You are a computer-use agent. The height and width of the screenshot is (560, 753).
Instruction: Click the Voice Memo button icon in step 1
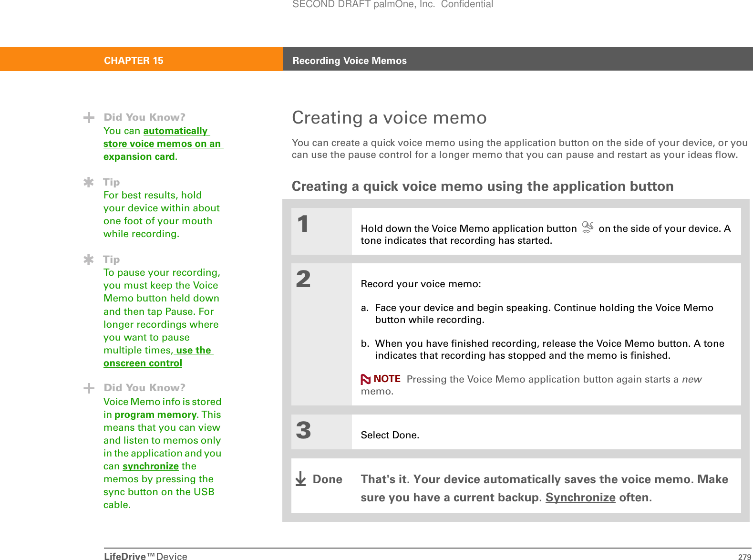point(588,227)
